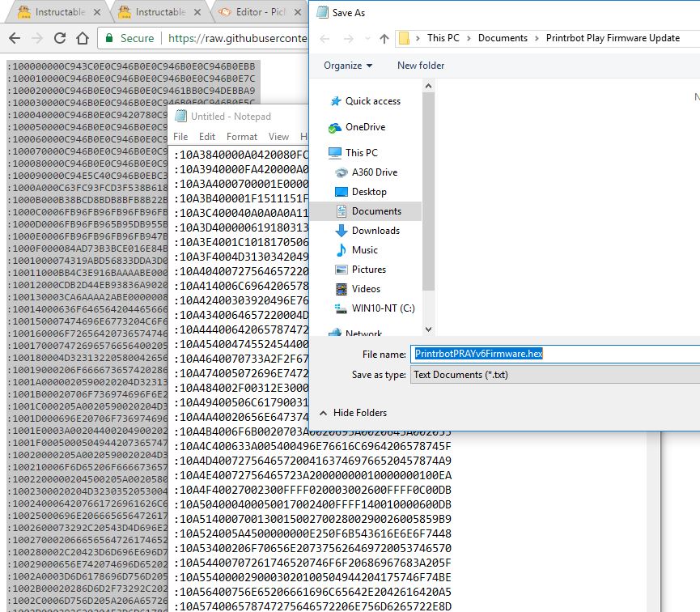Click the green Secure padlock icon
The height and width of the screenshot is (612, 700).
tap(109, 38)
